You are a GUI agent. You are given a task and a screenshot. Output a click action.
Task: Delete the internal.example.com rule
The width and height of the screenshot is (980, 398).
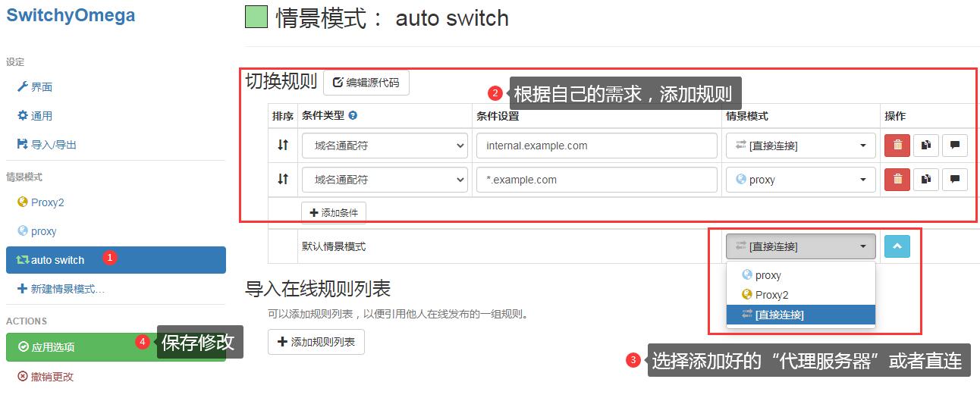click(x=897, y=146)
